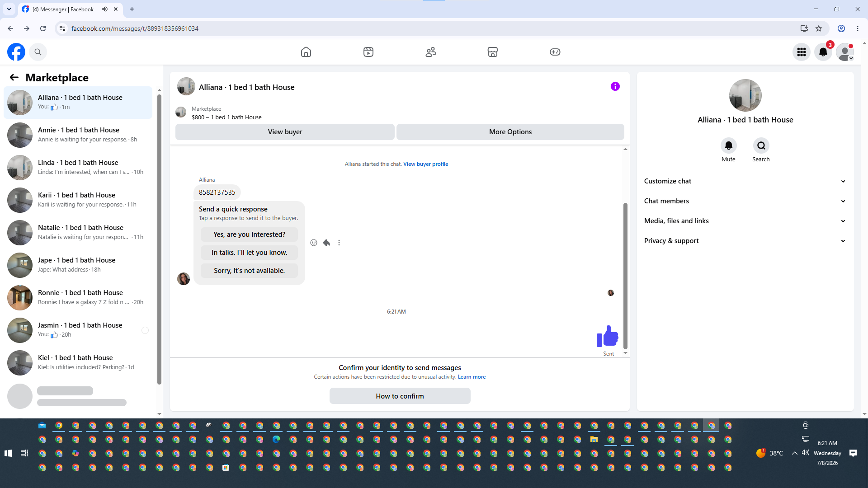Click the volume icon in system tray
Image resolution: width=868 pixels, height=488 pixels.
click(806, 453)
